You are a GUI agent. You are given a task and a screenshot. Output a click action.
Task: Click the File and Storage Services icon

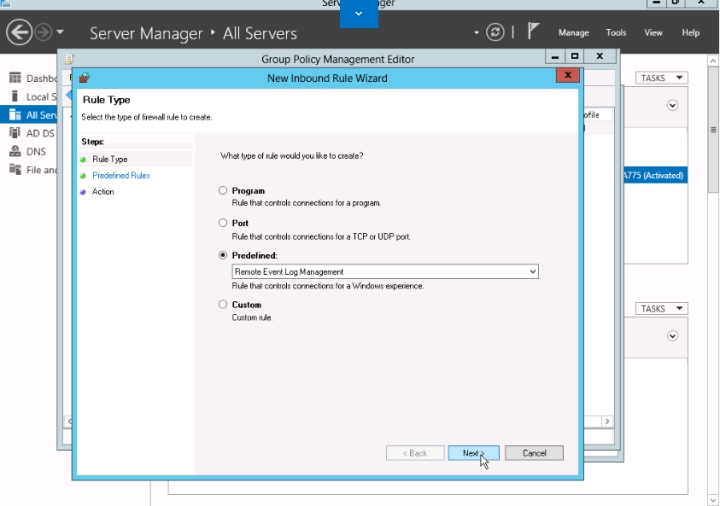click(x=15, y=169)
